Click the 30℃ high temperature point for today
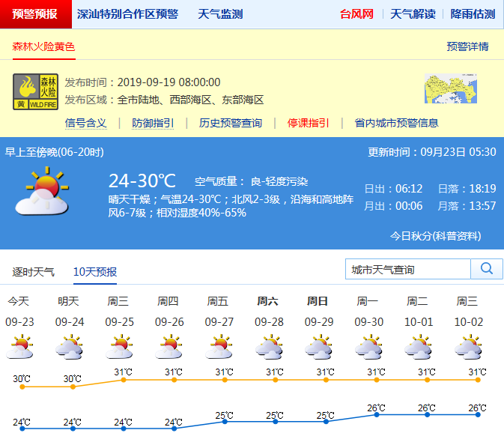 pyautogui.click(x=22, y=387)
